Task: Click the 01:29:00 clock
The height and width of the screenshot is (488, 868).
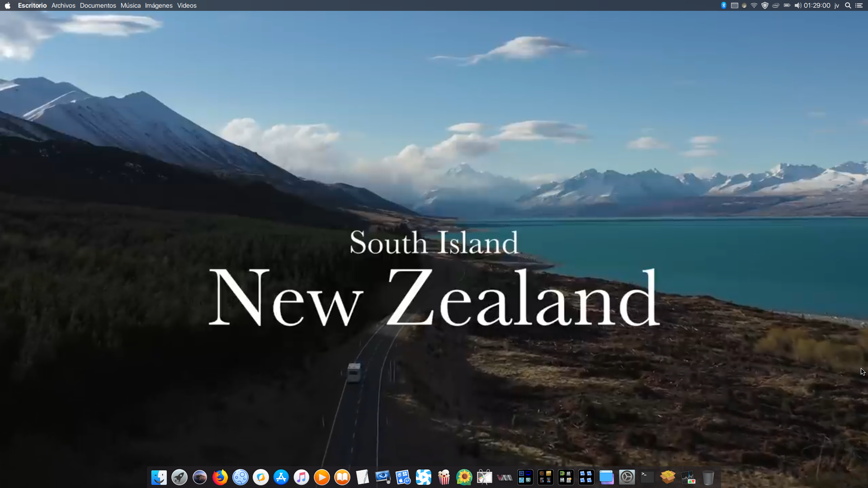Action: (817, 5)
